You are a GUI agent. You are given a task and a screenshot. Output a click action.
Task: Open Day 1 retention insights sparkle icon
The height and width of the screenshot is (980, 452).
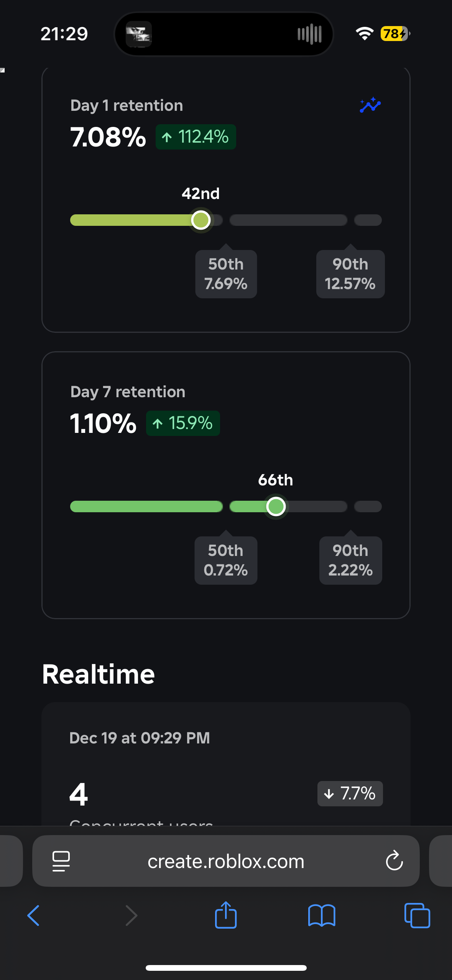point(370,105)
